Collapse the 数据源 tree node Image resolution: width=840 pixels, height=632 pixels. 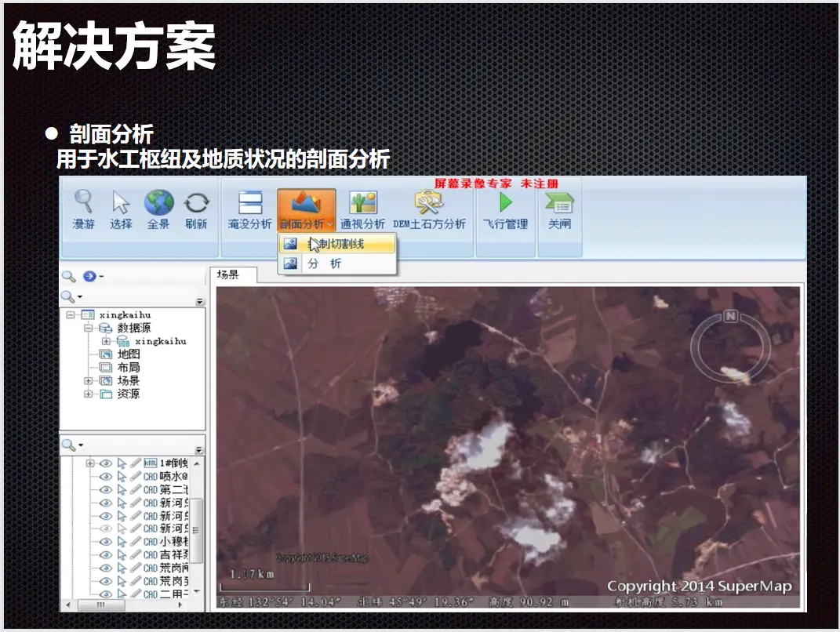(88, 328)
